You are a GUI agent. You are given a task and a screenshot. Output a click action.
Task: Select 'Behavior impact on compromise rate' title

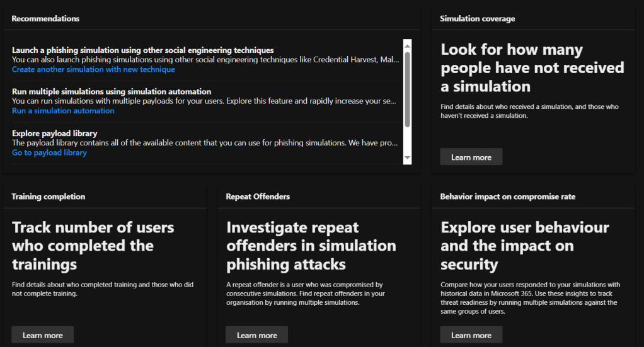(507, 196)
